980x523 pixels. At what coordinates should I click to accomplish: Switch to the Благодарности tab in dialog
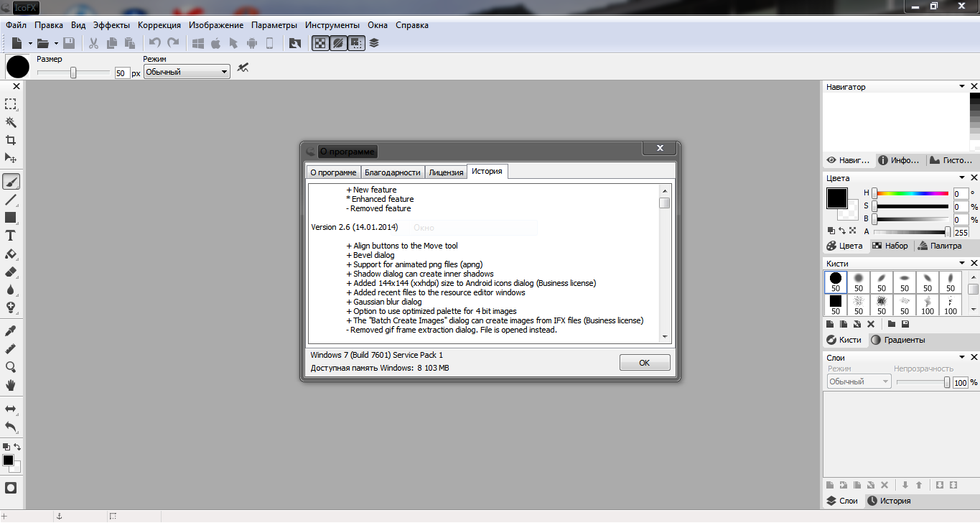(x=392, y=172)
